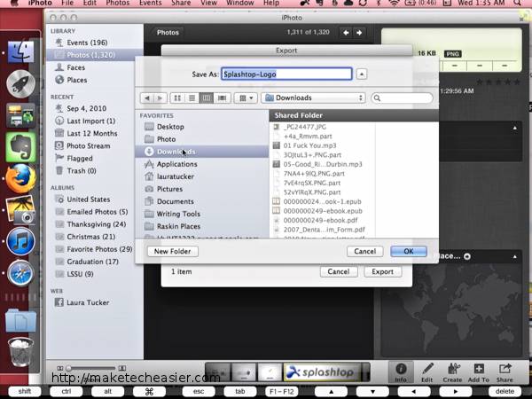The image size is (532, 399).
Task: Select Writing Tools folder
Action: (202, 214)
